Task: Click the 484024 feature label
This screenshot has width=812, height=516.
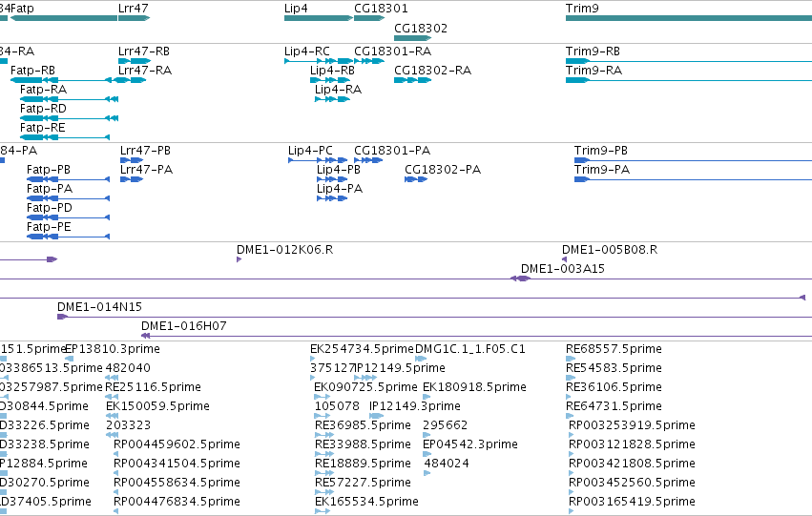Action: click(447, 464)
